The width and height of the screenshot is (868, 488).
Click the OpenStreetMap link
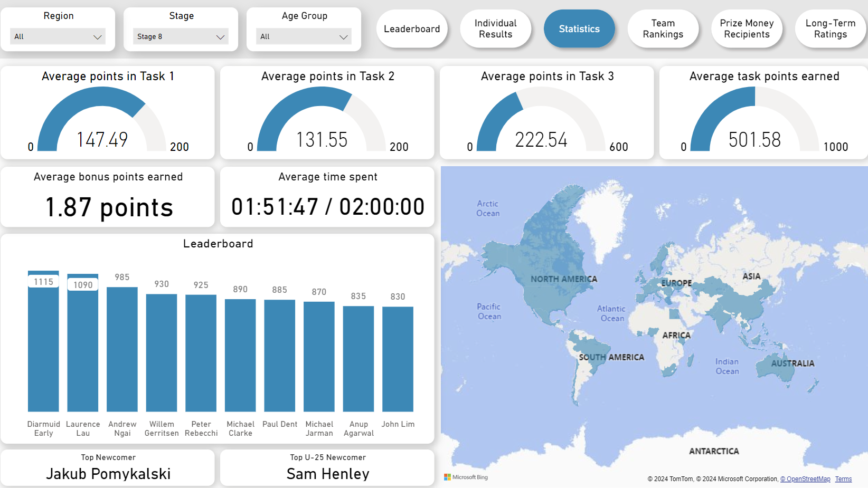(x=805, y=479)
